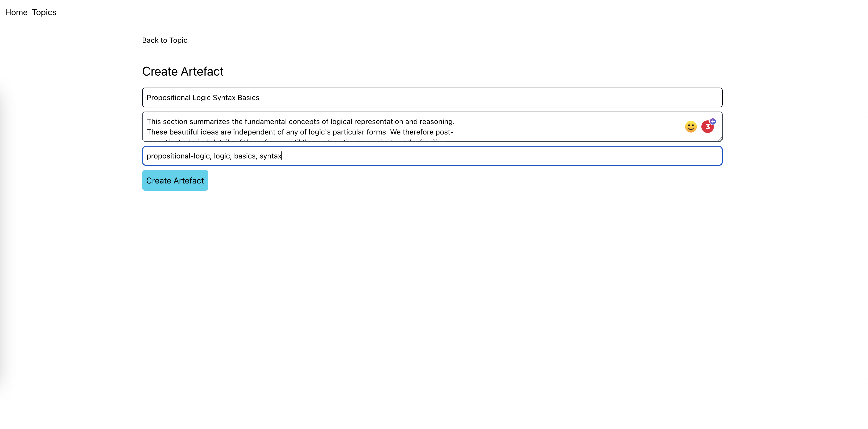Click the description textarea resize handle

tap(720, 139)
